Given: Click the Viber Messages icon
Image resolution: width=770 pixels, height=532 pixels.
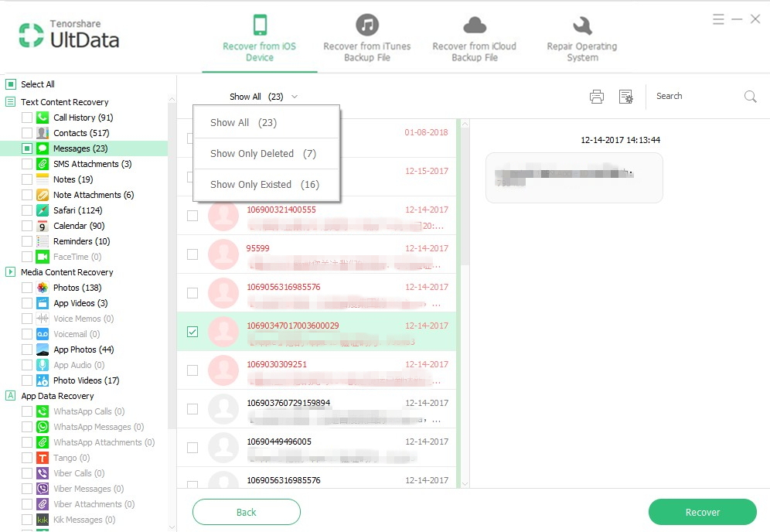Looking at the screenshot, I should [43, 489].
